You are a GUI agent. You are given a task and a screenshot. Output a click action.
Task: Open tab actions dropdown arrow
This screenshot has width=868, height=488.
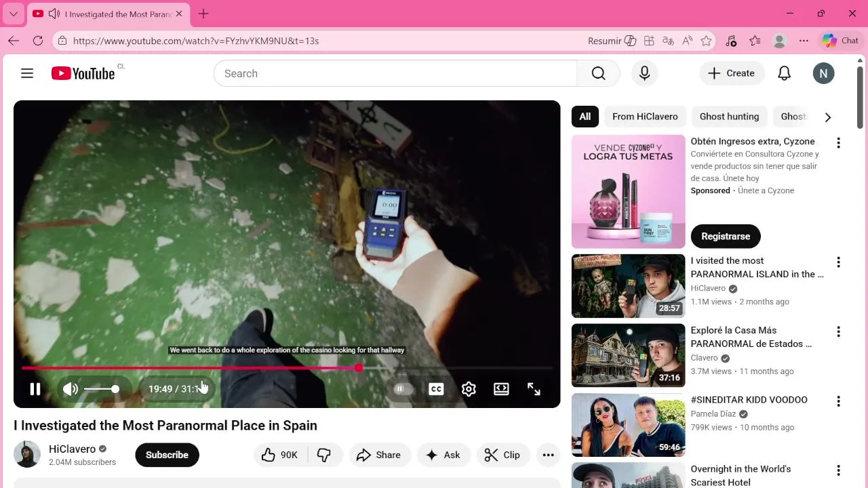click(x=13, y=14)
